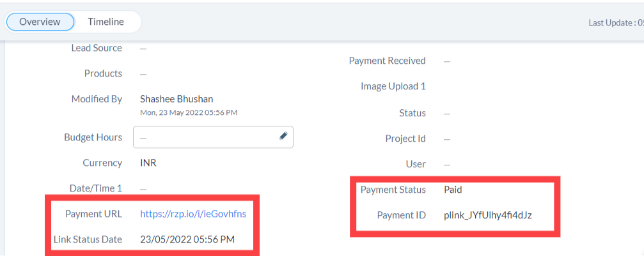Viewport: 644px width, 256px height.
Task: Click the 'Payment URL' field label
Action: point(93,214)
